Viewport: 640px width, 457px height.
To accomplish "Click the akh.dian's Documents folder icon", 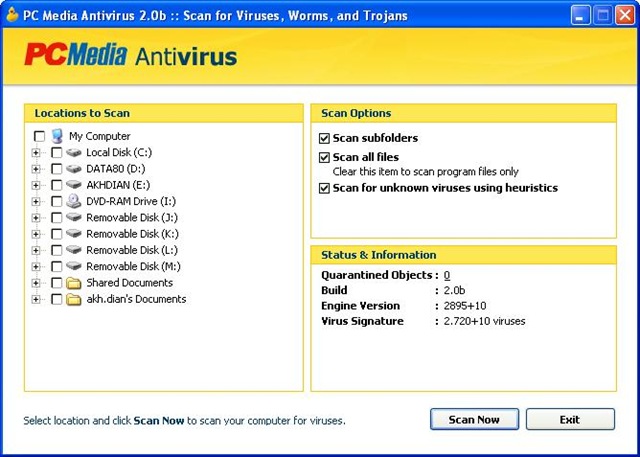I will [x=74, y=299].
